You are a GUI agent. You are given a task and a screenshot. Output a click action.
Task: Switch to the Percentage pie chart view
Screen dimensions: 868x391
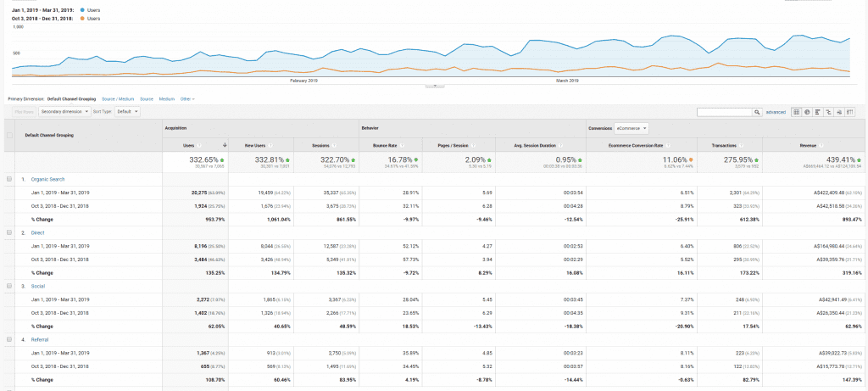[807, 112]
